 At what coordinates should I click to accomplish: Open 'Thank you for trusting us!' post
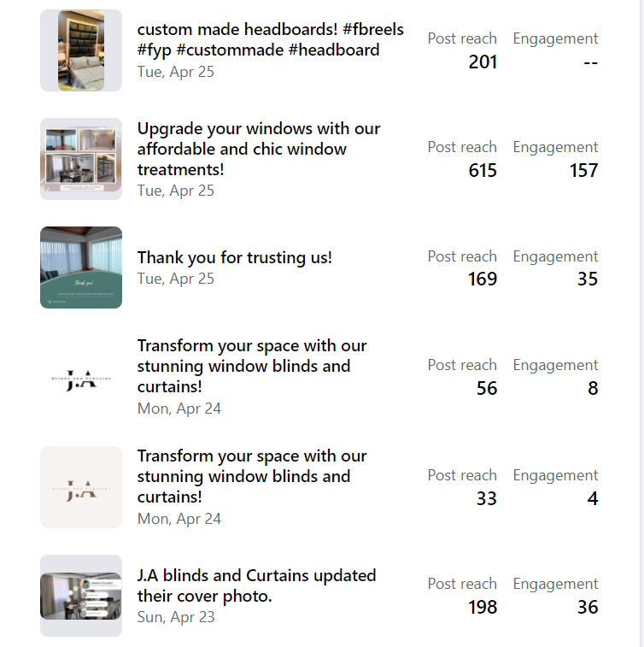(235, 257)
